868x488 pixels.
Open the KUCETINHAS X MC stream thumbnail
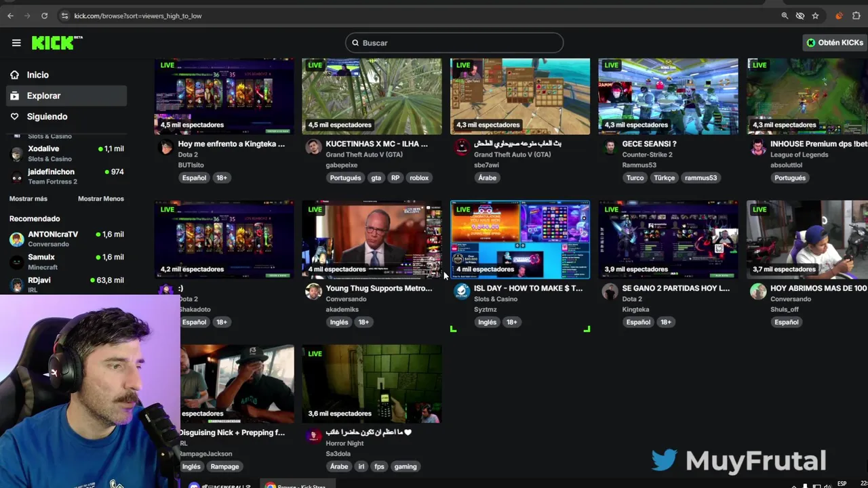(x=372, y=96)
